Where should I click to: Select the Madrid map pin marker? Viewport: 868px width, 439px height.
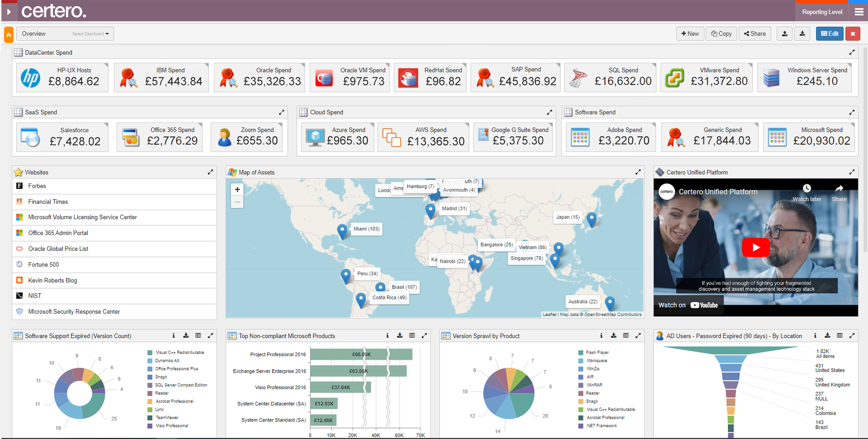430,211
